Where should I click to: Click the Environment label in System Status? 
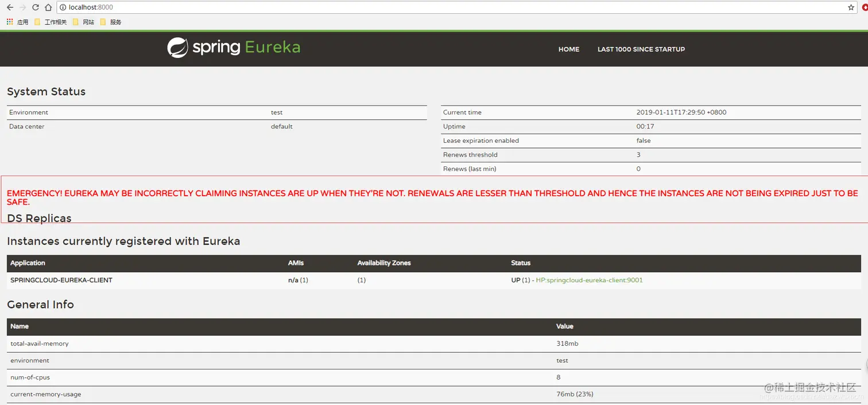(29, 112)
